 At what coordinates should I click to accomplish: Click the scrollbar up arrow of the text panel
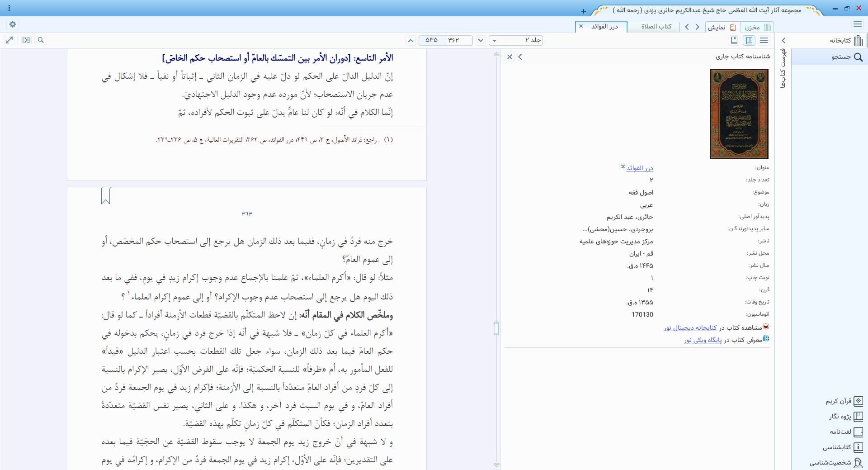(x=496, y=54)
